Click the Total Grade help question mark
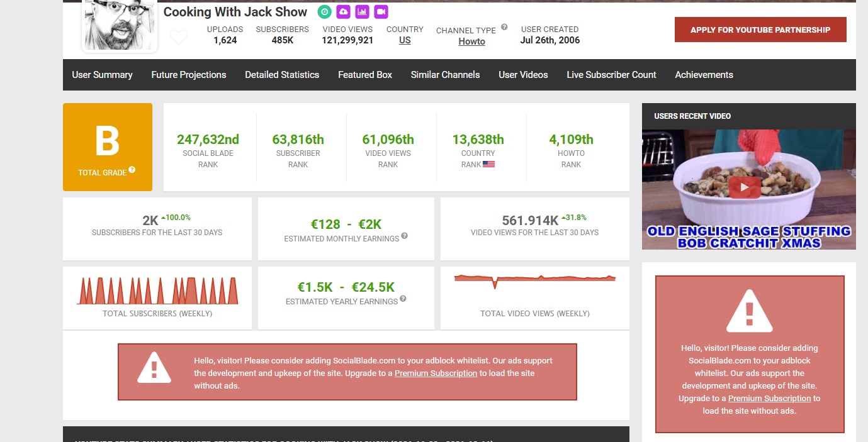Image resolution: width=868 pixels, height=442 pixels. point(132,170)
